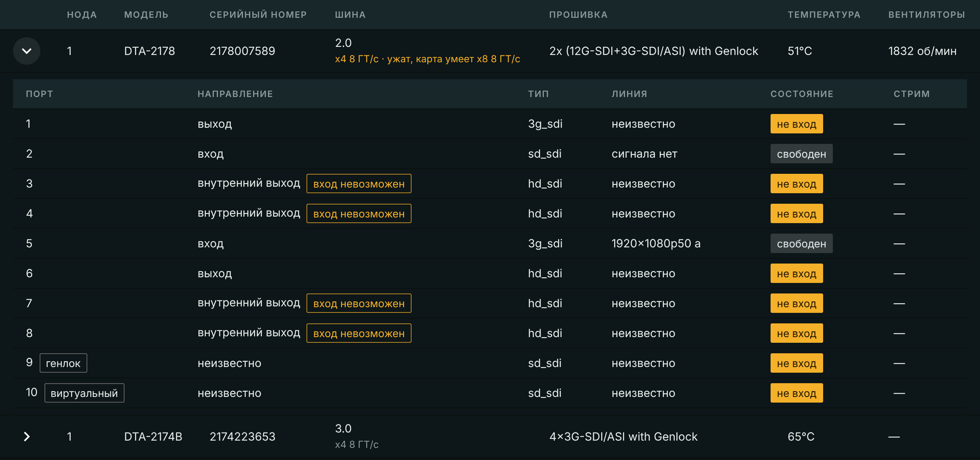Click the вход невозможен tag on port 3
The image size is (980, 460).
click(x=359, y=184)
